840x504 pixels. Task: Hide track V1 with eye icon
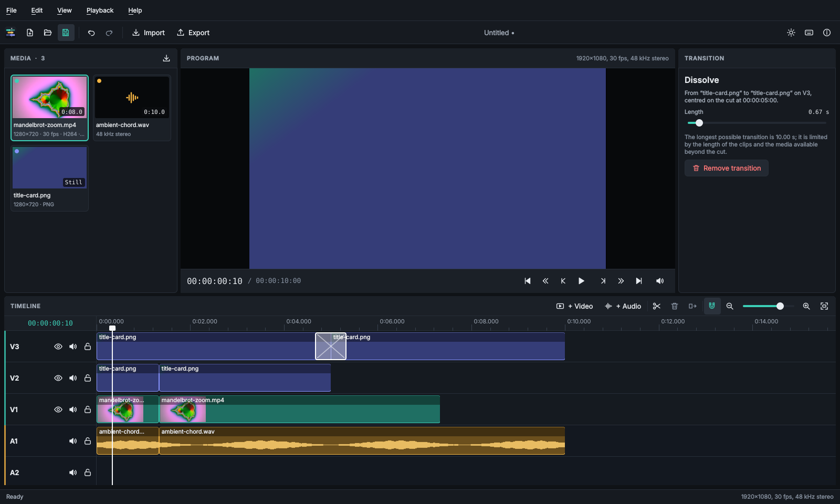click(x=58, y=409)
